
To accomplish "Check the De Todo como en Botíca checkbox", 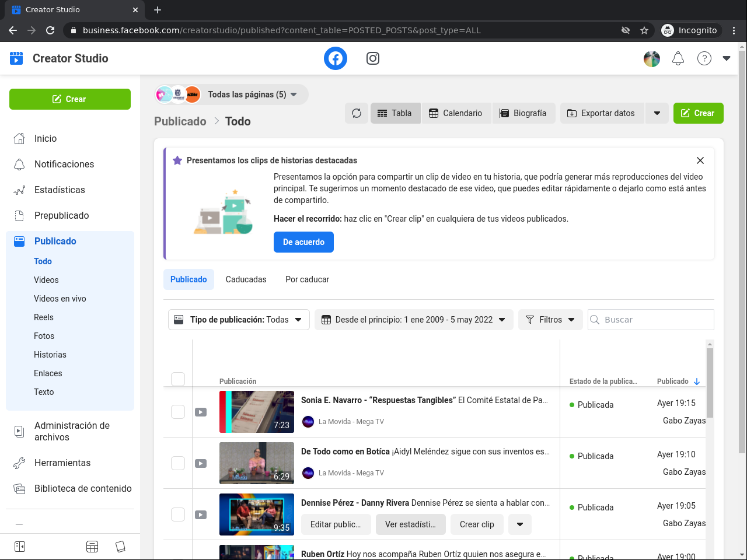I will [x=178, y=463].
